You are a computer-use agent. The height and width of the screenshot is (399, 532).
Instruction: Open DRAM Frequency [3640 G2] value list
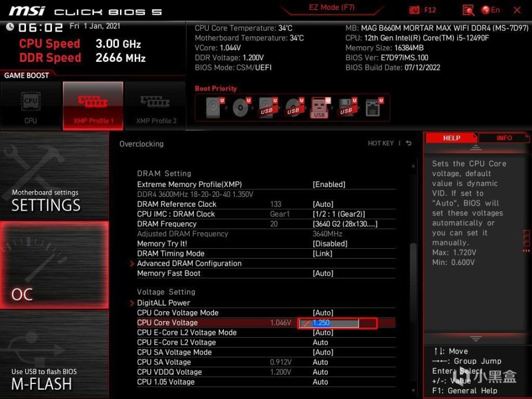pyautogui.click(x=344, y=224)
